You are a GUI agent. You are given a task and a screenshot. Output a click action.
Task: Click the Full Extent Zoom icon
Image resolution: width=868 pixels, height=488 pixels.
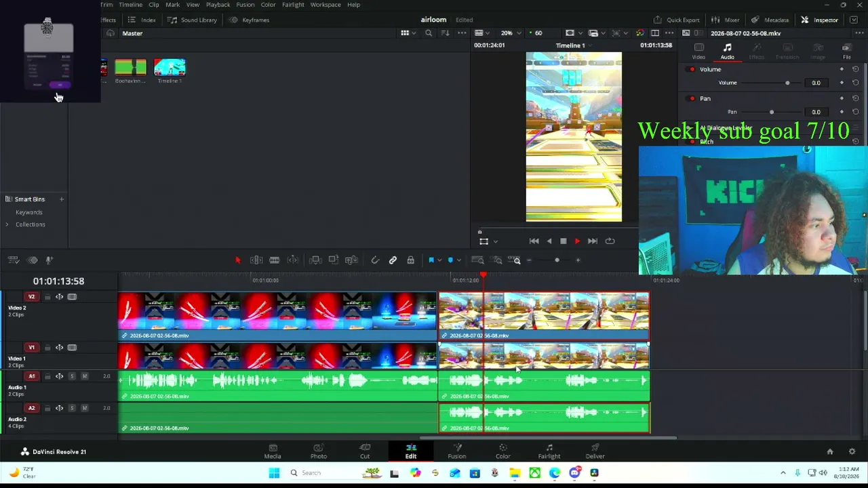click(477, 260)
